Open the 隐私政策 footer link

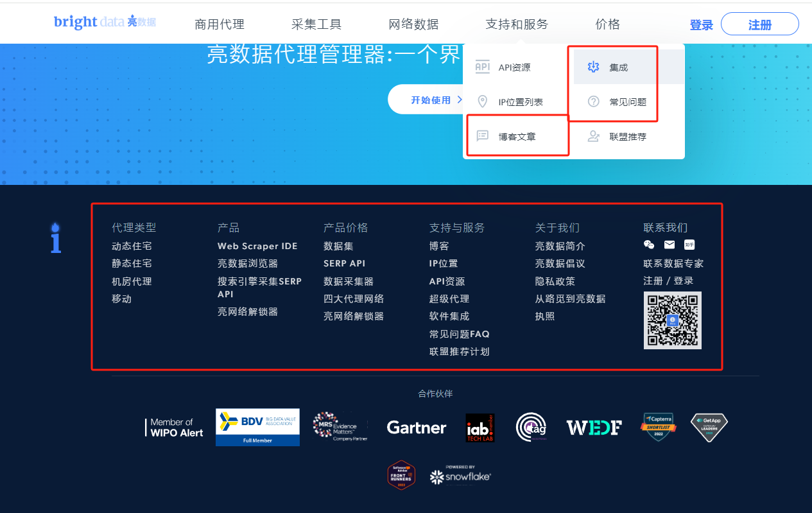point(555,281)
